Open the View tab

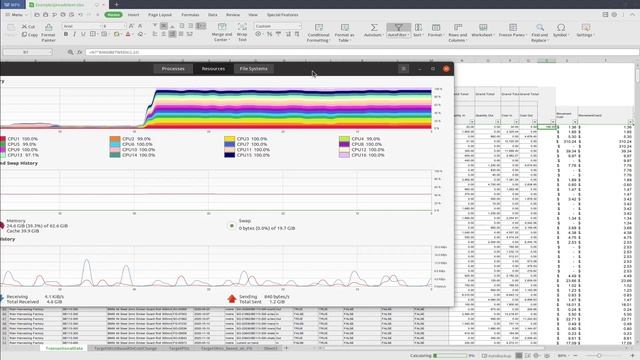(253, 15)
